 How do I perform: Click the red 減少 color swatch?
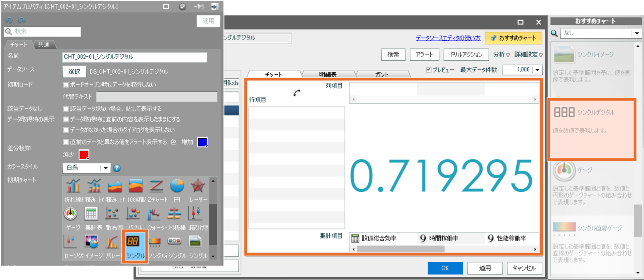[84, 154]
